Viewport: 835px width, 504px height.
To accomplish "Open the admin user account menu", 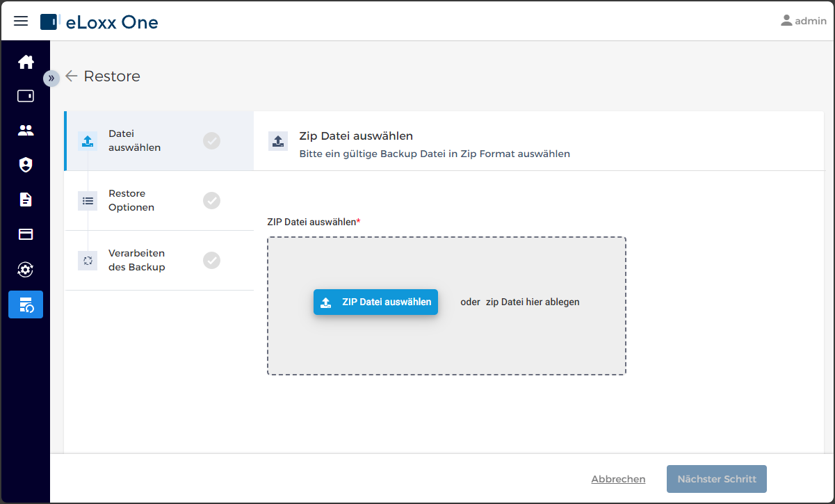I will [x=803, y=21].
